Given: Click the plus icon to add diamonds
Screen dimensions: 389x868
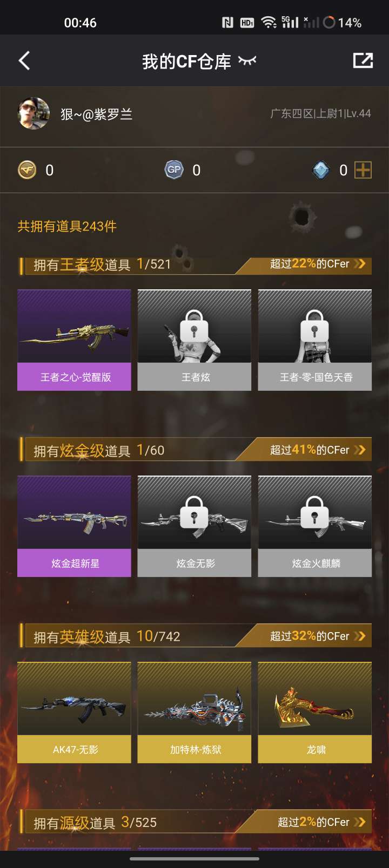Looking at the screenshot, I should click(363, 170).
